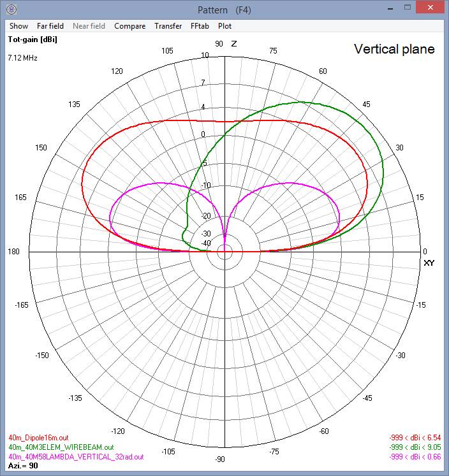Open the Plot menu
449x476 pixels.
click(x=224, y=26)
